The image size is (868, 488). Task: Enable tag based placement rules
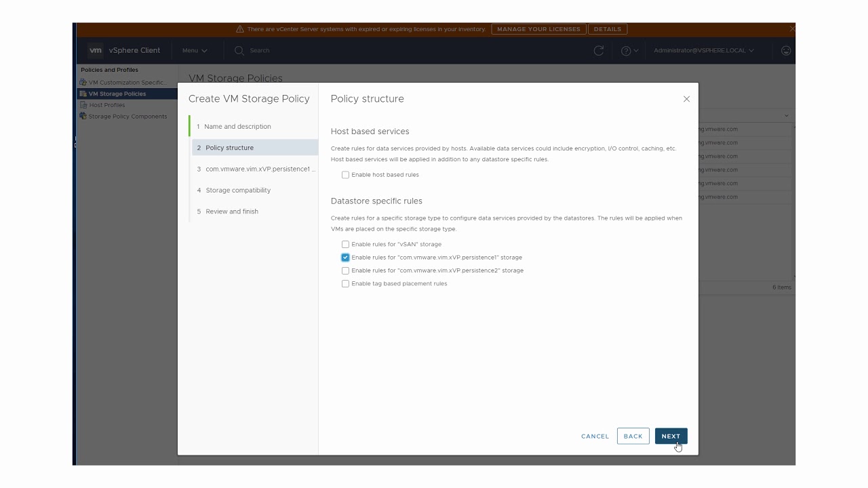(345, 284)
